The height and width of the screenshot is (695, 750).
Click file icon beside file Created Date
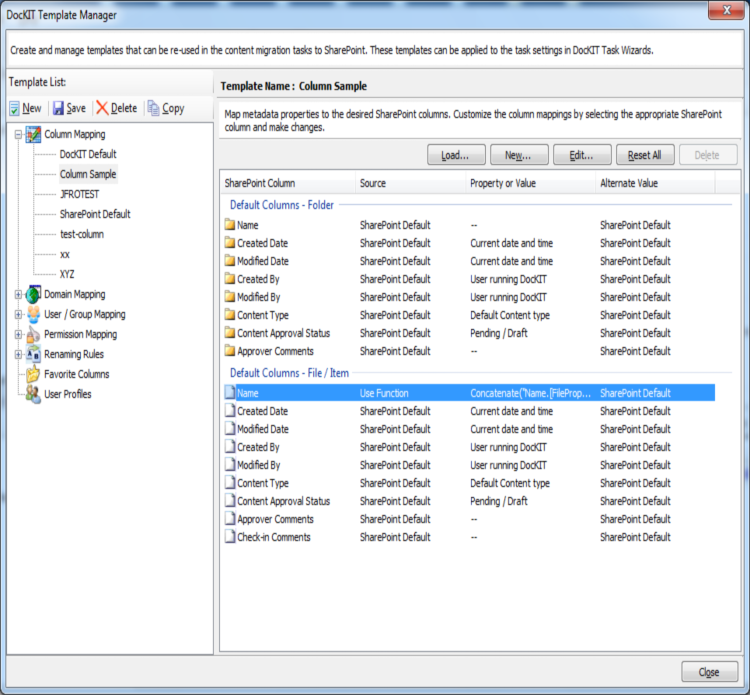(230, 411)
